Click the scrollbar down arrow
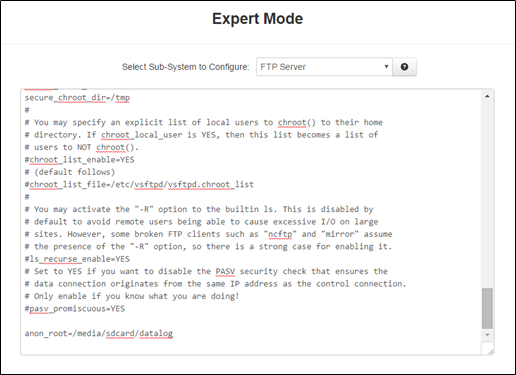Image resolution: width=516 pixels, height=375 pixels. pos(487,335)
